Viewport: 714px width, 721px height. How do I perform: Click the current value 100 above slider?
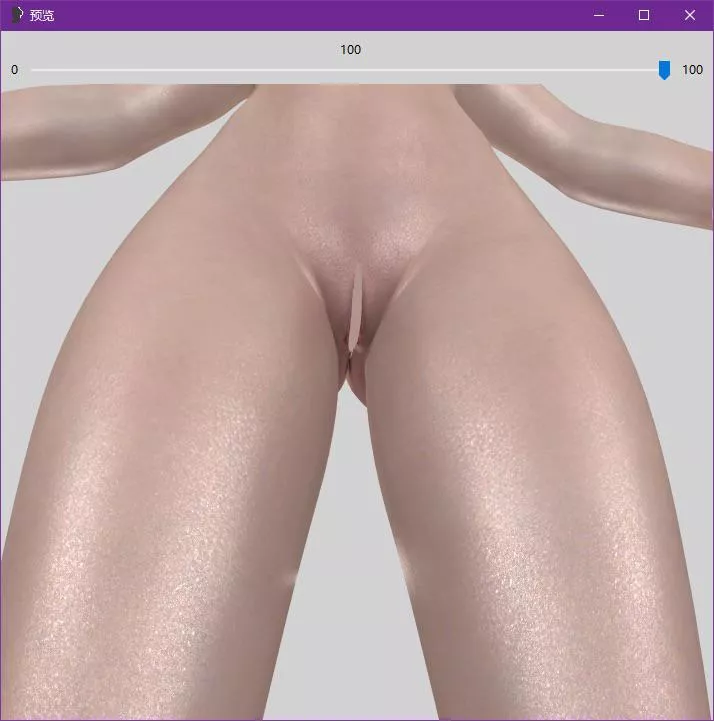click(350, 50)
